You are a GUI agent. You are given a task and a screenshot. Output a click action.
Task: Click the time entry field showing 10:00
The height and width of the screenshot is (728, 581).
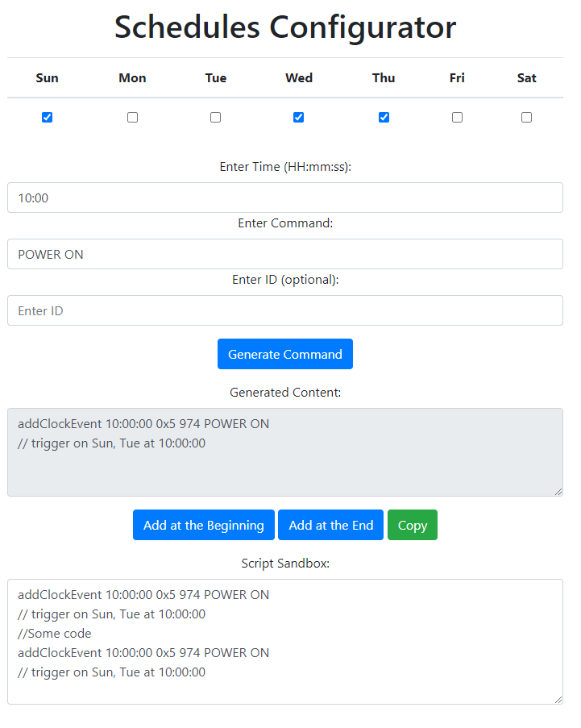(x=285, y=198)
